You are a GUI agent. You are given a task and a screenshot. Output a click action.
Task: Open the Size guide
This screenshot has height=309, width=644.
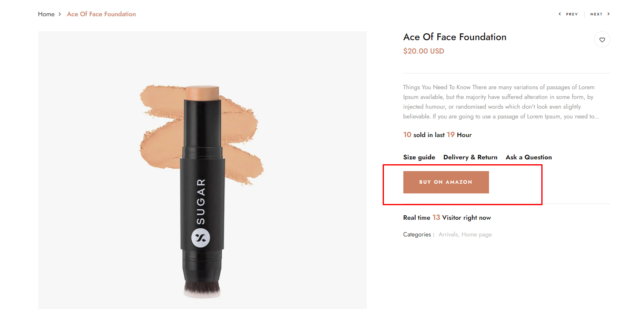[x=419, y=157]
